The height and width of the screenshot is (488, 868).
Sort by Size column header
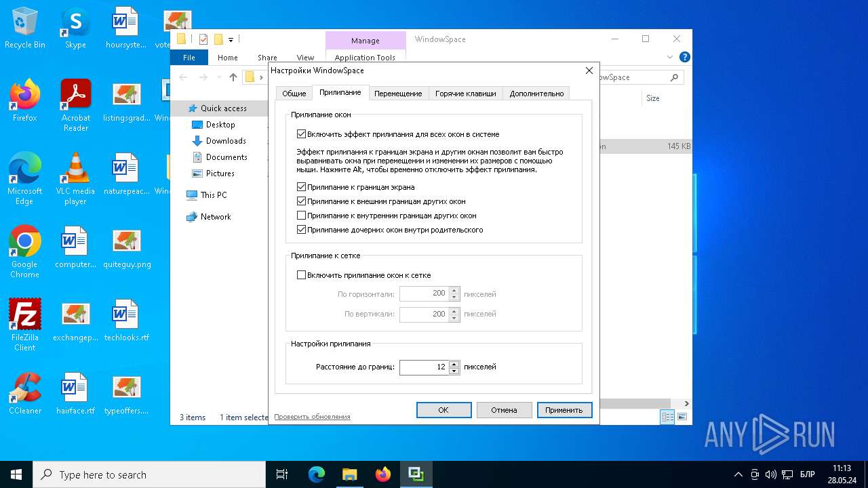653,98
